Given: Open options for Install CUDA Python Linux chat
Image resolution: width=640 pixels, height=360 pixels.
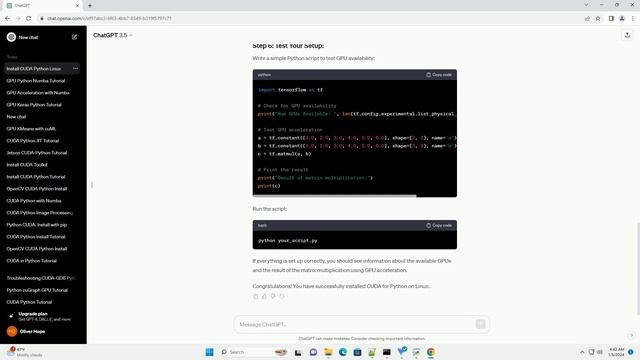Looking at the screenshot, I should (x=76, y=69).
